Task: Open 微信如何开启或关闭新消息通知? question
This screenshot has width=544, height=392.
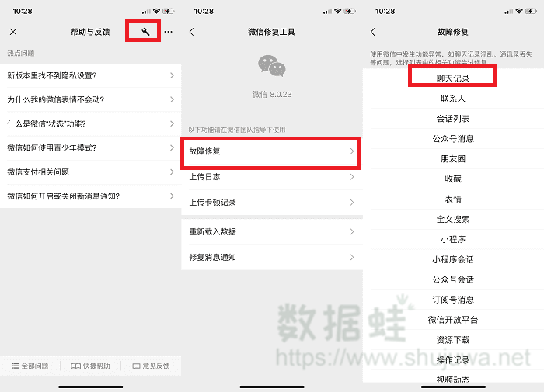Action: coord(91,196)
